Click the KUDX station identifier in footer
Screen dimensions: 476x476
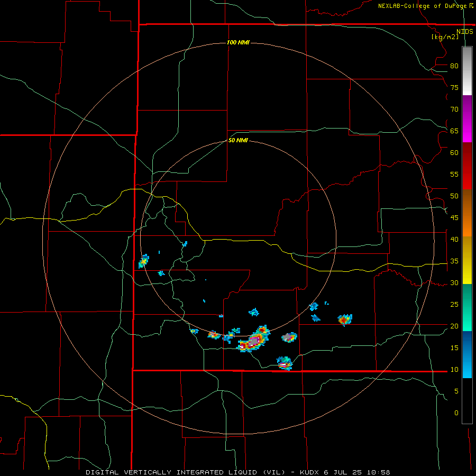[x=310, y=472]
